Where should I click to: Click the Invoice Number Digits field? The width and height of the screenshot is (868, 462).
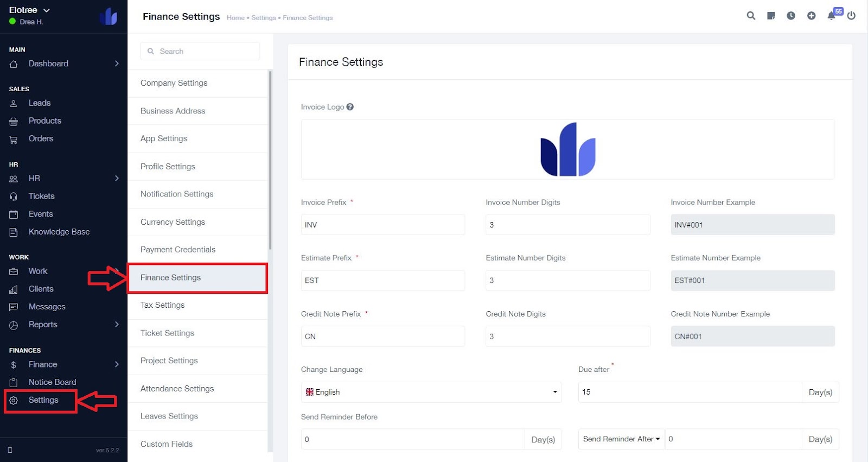(568, 225)
